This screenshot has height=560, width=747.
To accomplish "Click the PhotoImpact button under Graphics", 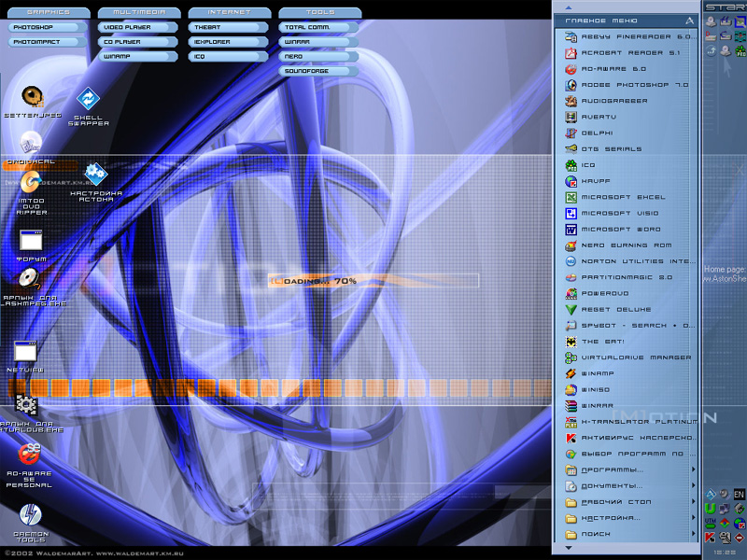I will 48,42.
